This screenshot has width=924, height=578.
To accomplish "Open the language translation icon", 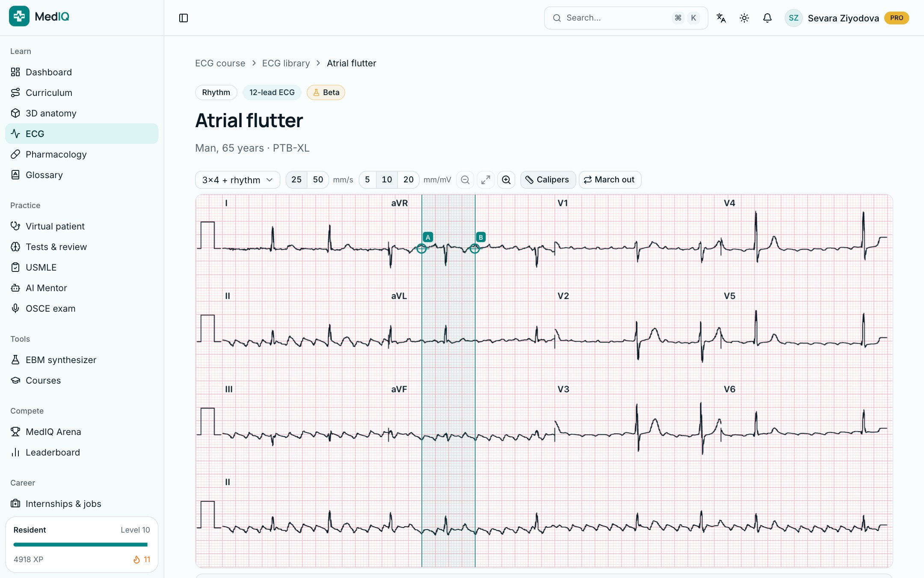I will pos(721,18).
